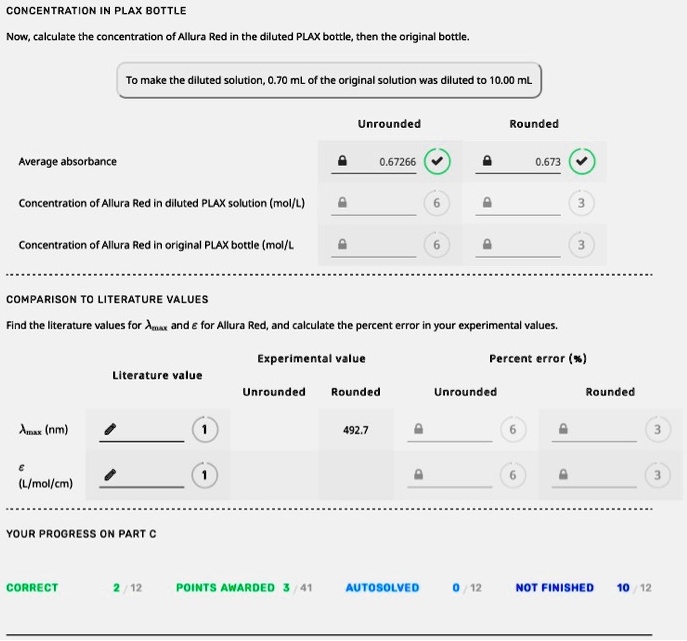Click lock icon for rounded original PLAX concentration

click(487, 244)
